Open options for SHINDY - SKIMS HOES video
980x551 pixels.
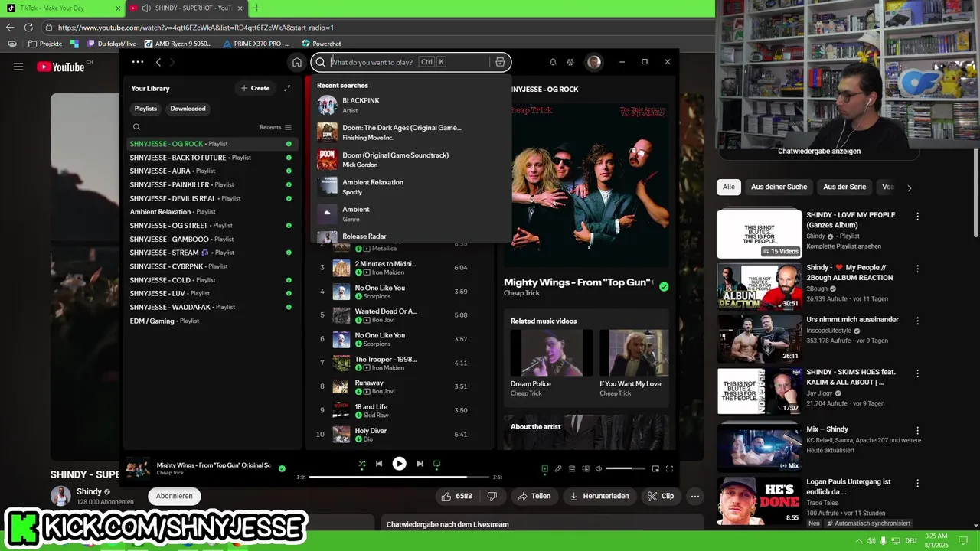(917, 373)
